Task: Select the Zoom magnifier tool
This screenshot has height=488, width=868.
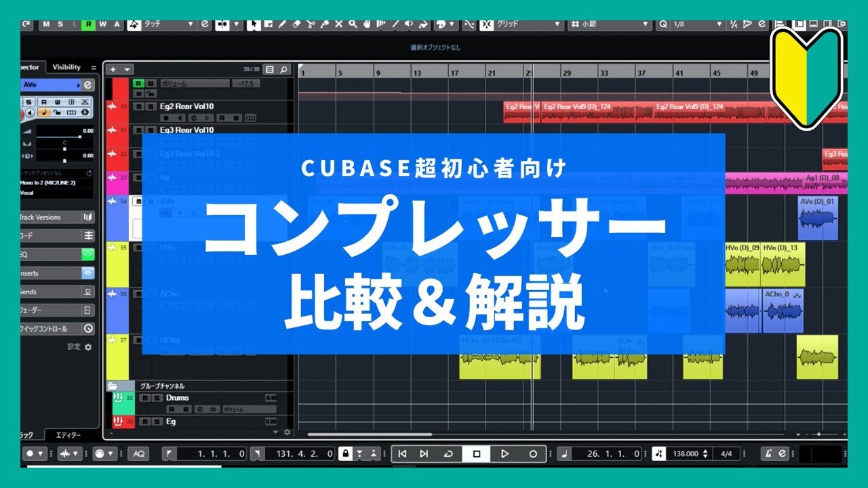Action: pyautogui.click(x=353, y=24)
